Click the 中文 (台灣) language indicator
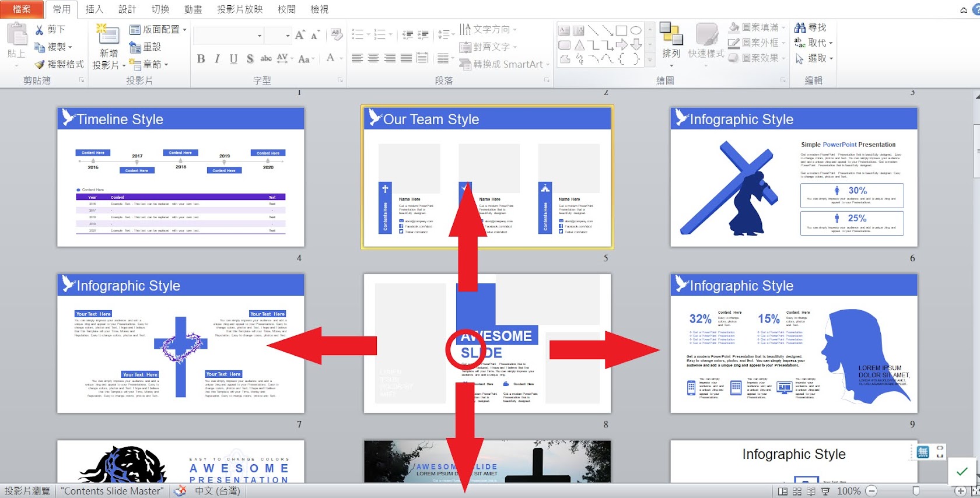Viewport: 980px width, 498px height. 218,491
